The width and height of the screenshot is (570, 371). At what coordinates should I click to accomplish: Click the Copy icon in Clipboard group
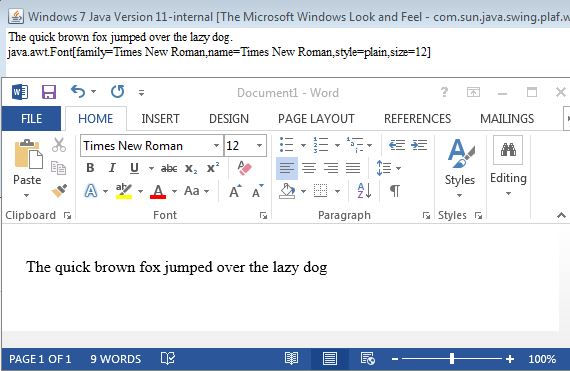coord(58,168)
